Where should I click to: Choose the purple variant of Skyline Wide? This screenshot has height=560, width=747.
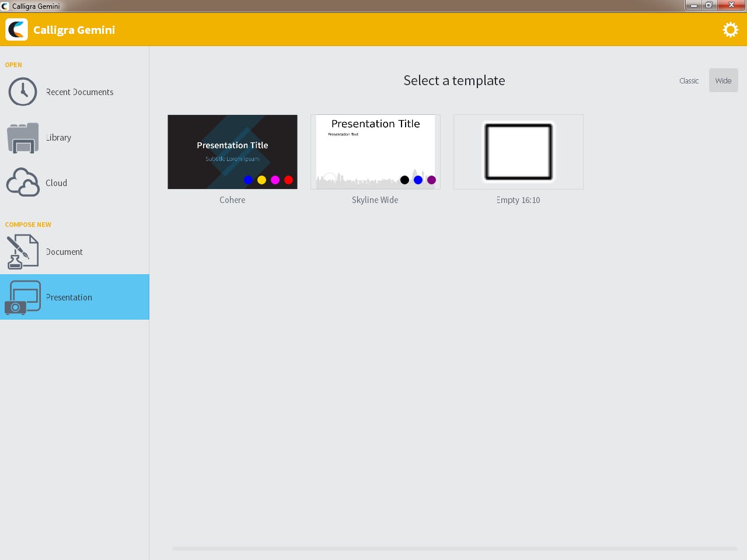pos(432,180)
